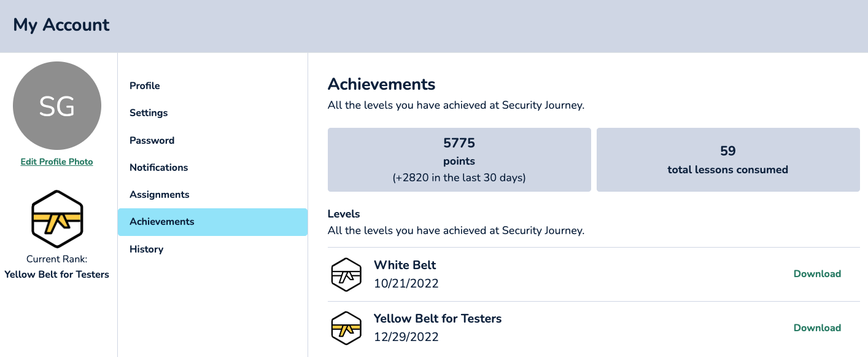Open Edit Profile Photo link
The width and height of the screenshot is (868, 357).
[x=57, y=162]
